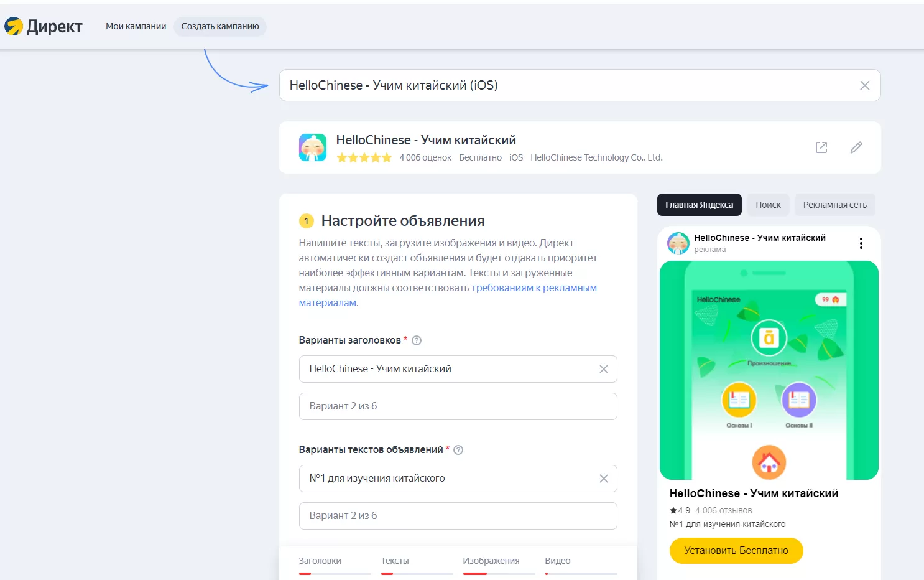Clear first headline variant with X
The image size is (924, 580).
click(603, 369)
